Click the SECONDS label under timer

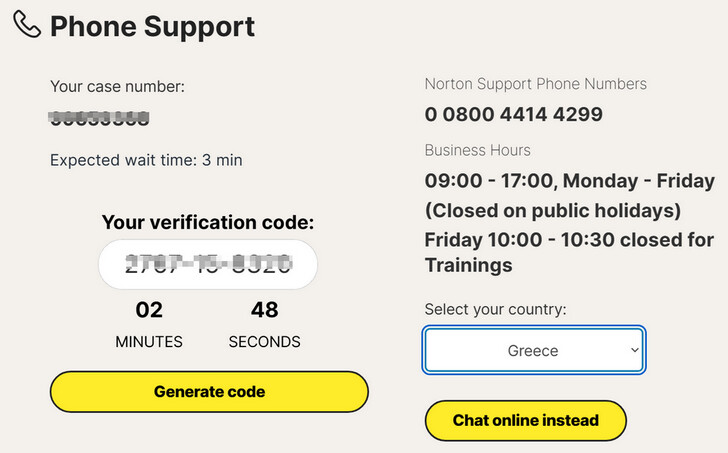click(x=265, y=341)
